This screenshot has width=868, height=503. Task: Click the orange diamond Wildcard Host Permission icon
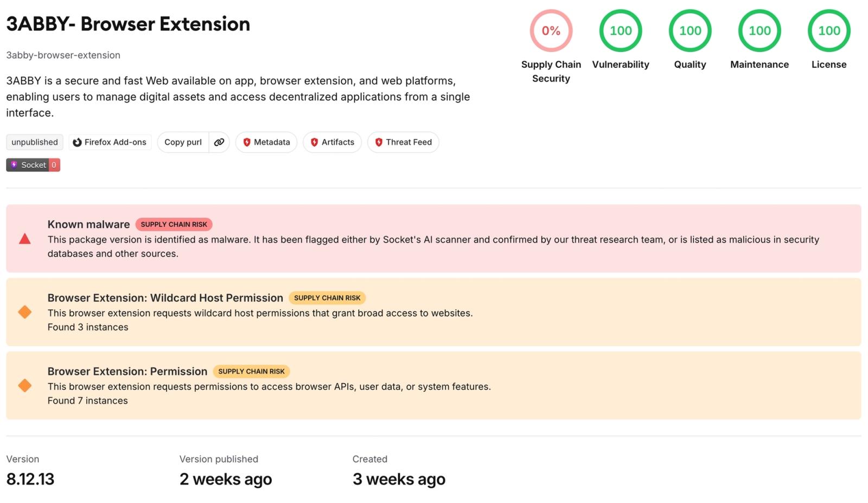coord(25,312)
